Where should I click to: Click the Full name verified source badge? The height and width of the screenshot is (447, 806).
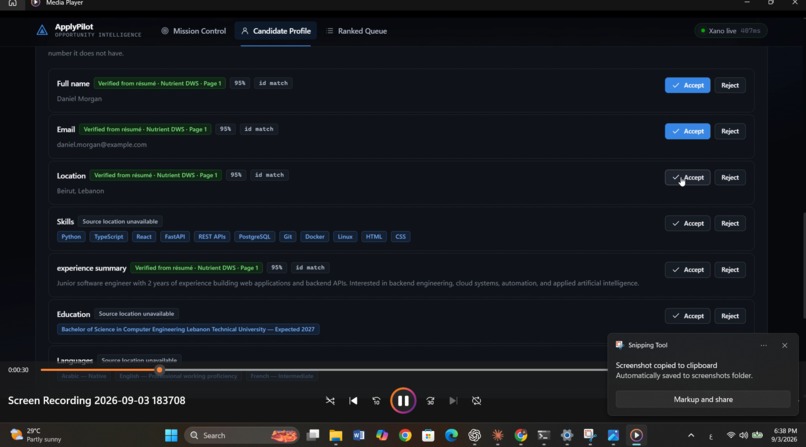(x=159, y=83)
